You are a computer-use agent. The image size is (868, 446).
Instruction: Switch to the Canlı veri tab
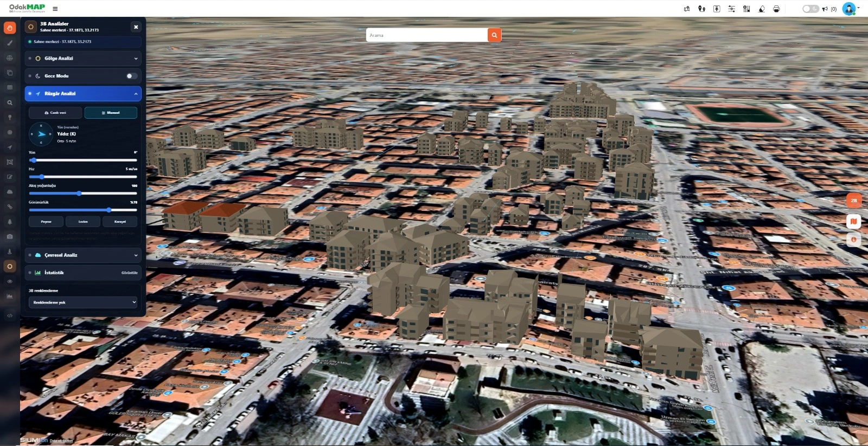[x=55, y=113]
